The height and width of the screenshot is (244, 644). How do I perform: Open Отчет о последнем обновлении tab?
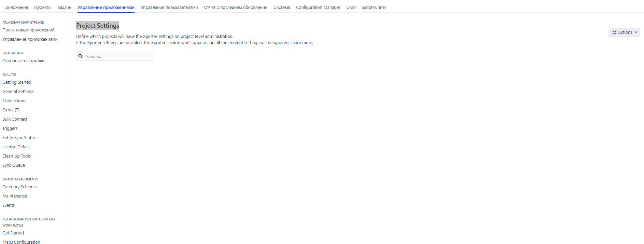[236, 8]
